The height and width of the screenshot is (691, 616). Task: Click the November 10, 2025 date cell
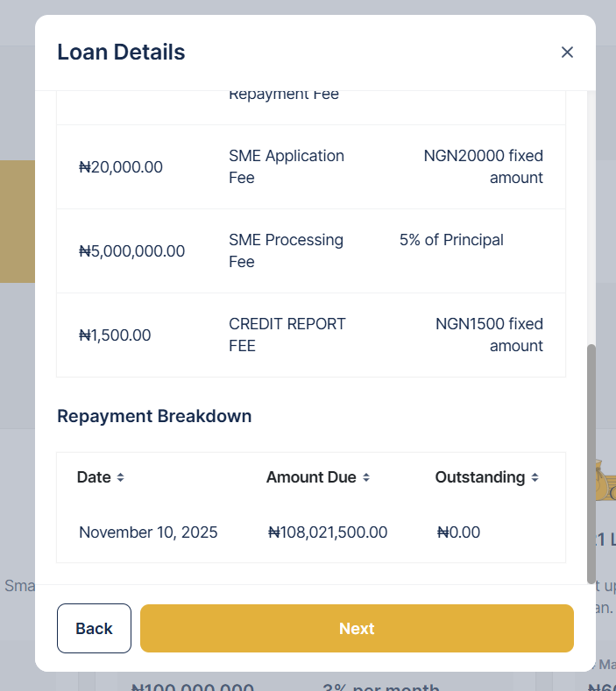coord(148,532)
